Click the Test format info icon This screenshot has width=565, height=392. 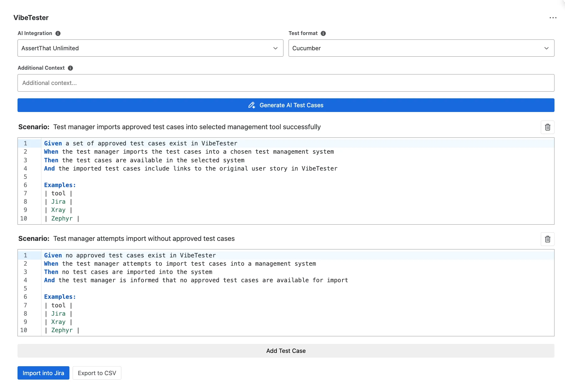(x=323, y=33)
